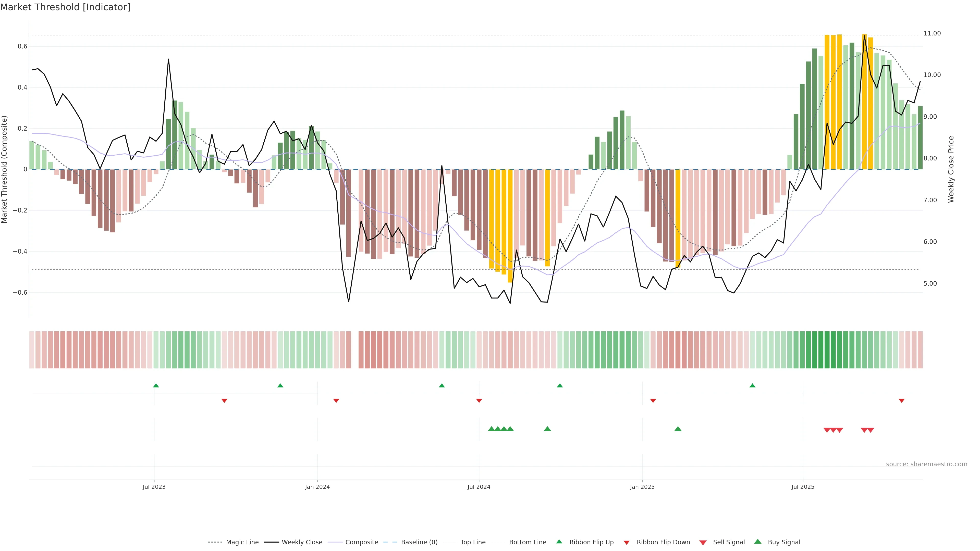The height and width of the screenshot is (551, 980).
Task: Click the rightmost red ribbon flip down marker
Action: pos(901,400)
